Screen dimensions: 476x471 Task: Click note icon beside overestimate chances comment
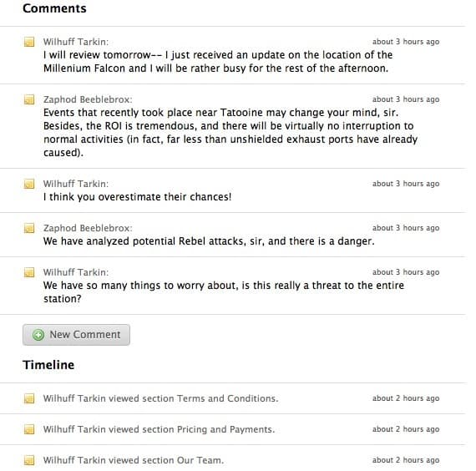click(x=29, y=184)
